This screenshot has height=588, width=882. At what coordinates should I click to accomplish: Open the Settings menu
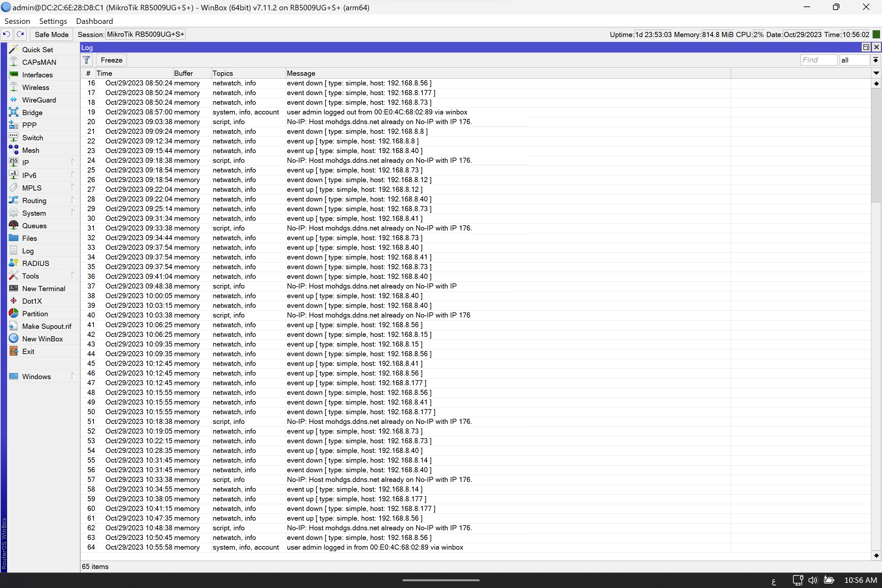[x=53, y=21]
